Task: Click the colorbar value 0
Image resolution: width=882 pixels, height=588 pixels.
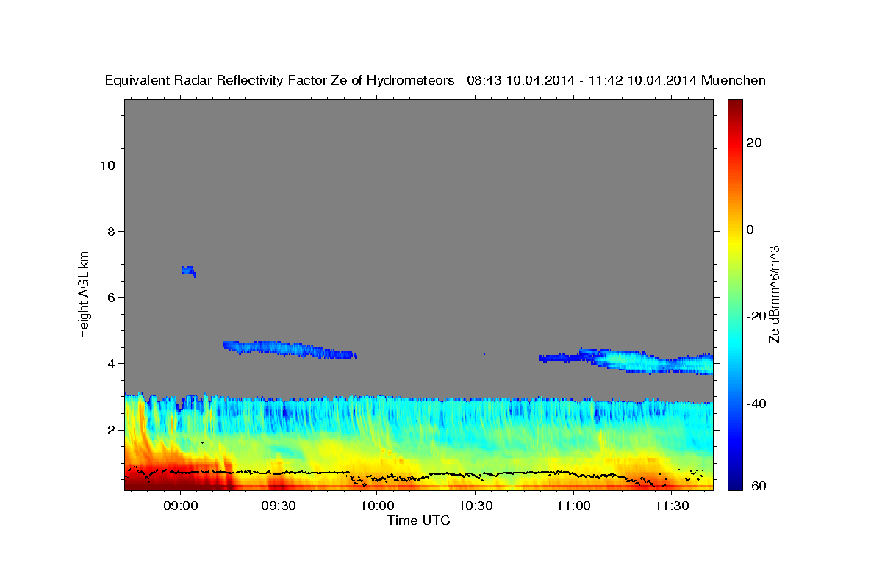Action: point(750,229)
